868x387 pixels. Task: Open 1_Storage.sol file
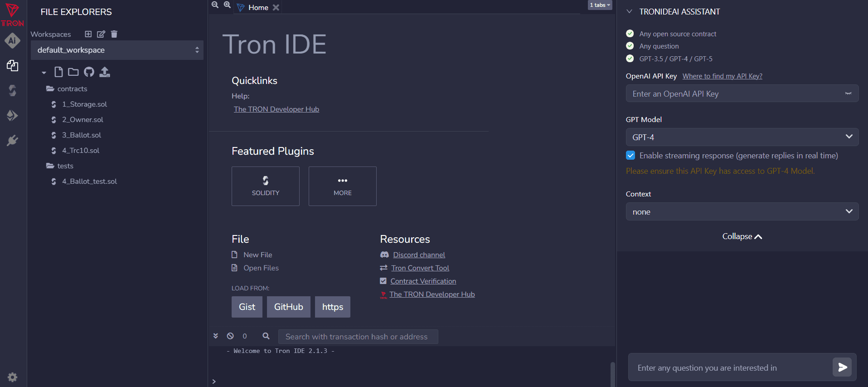pyautogui.click(x=84, y=104)
